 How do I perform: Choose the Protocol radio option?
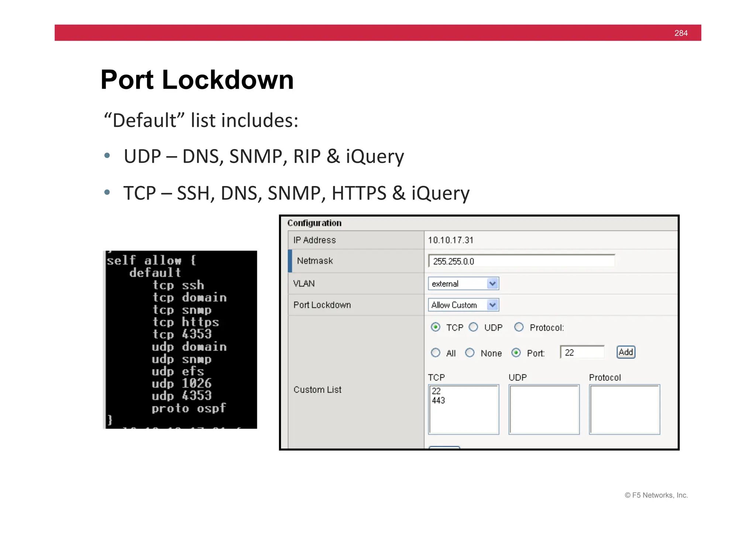click(519, 327)
